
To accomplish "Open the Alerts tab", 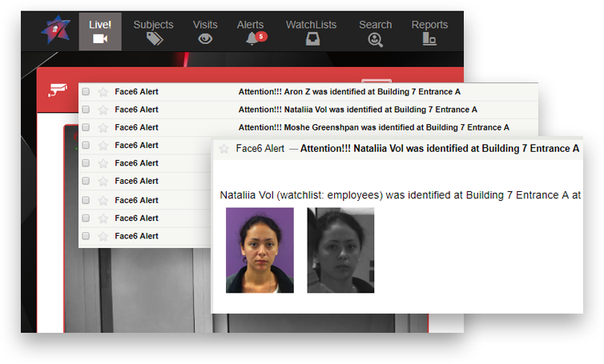I will pyautogui.click(x=251, y=31).
